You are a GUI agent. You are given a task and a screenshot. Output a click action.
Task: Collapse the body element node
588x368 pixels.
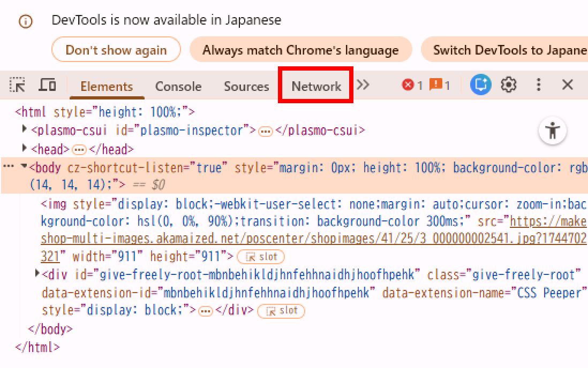(24, 167)
